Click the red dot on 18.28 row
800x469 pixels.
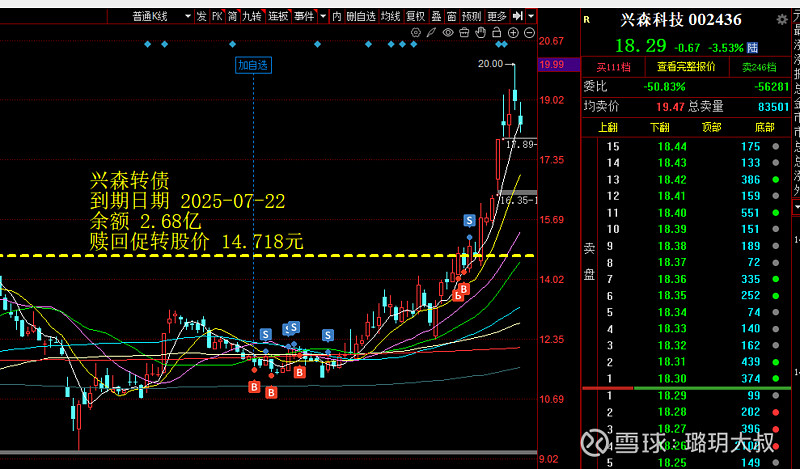click(776, 412)
